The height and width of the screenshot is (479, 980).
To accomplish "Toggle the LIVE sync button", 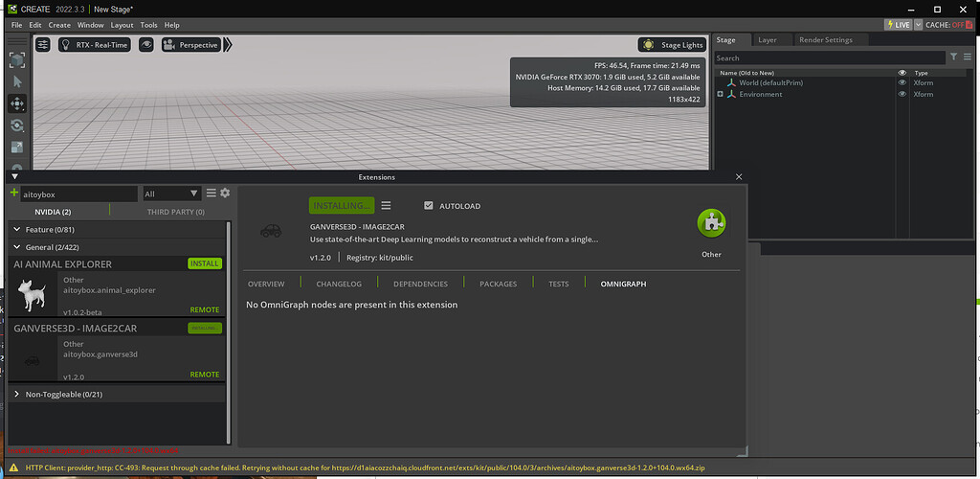I will click(x=898, y=24).
